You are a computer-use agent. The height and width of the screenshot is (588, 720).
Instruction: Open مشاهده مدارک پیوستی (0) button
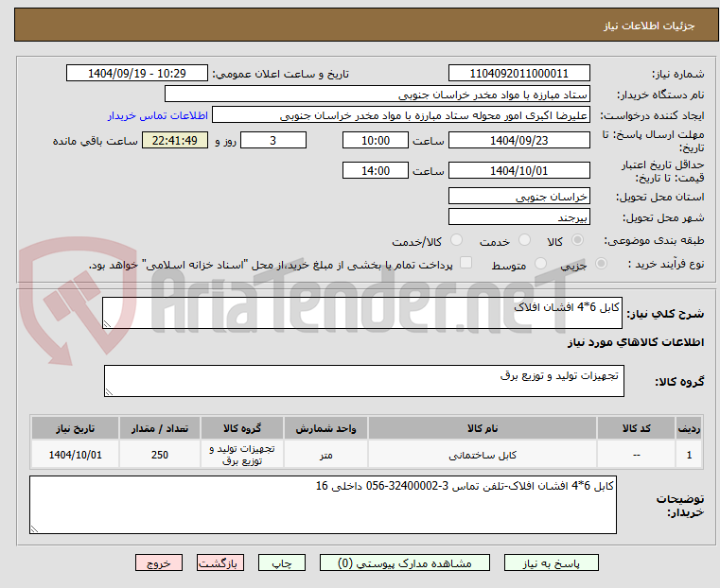tap(405, 562)
